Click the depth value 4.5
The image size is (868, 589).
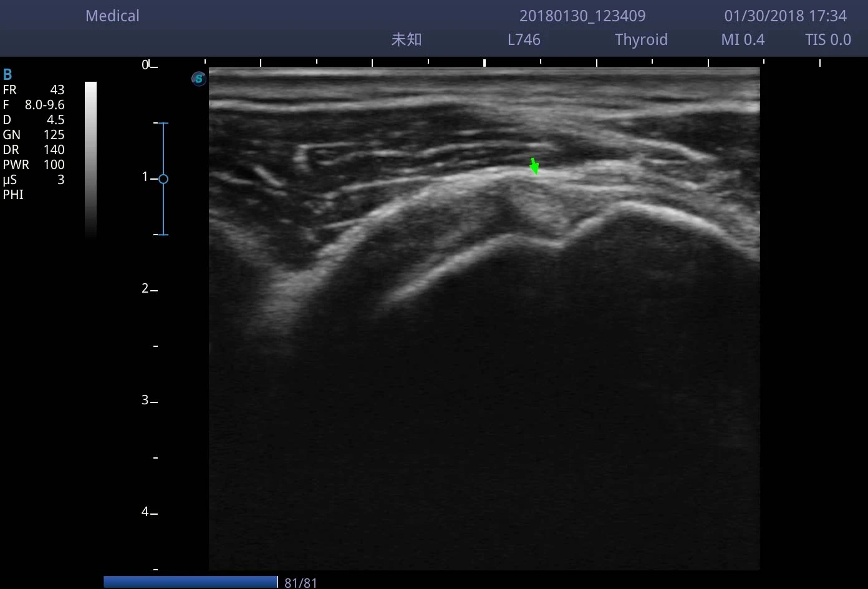point(55,120)
